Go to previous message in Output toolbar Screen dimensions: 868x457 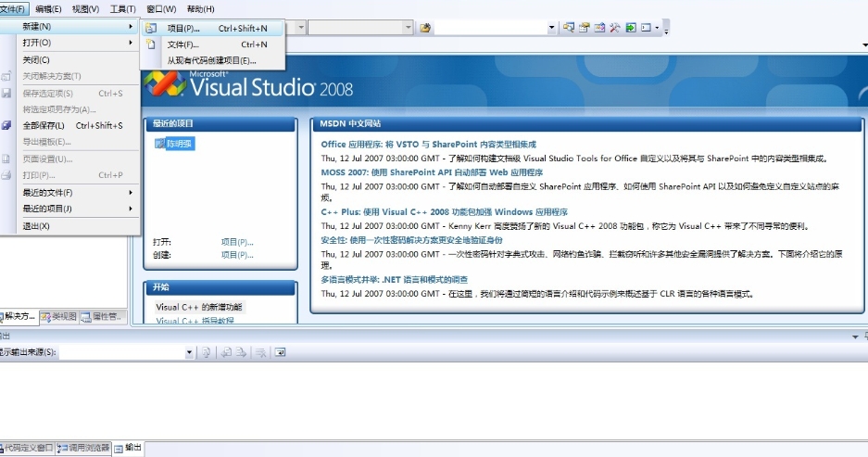(x=226, y=352)
